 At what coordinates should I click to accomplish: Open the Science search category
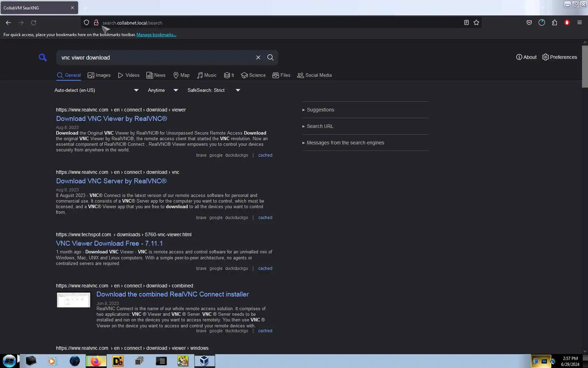(x=253, y=75)
